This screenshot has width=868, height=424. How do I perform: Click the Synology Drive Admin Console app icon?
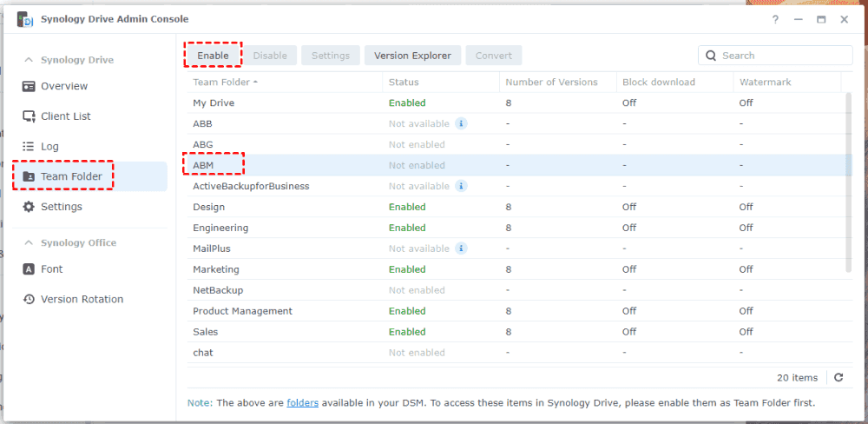click(25, 19)
